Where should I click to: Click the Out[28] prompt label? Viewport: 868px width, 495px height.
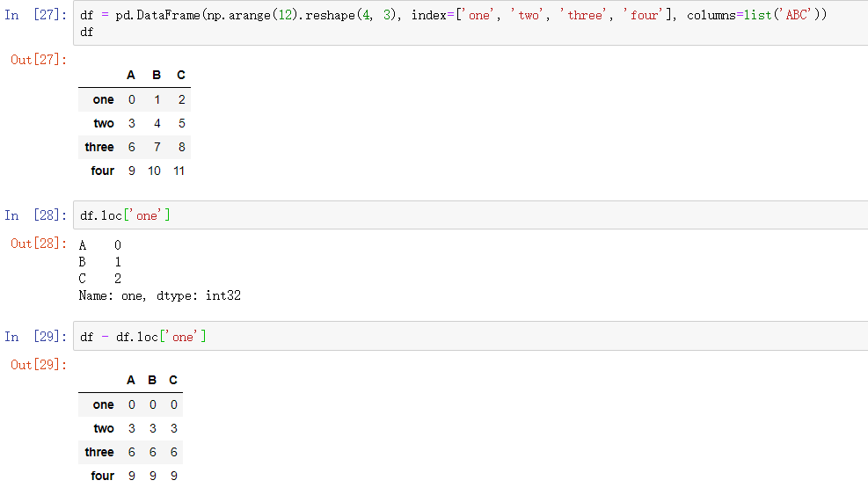pyautogui.click(x=39, y=243)
